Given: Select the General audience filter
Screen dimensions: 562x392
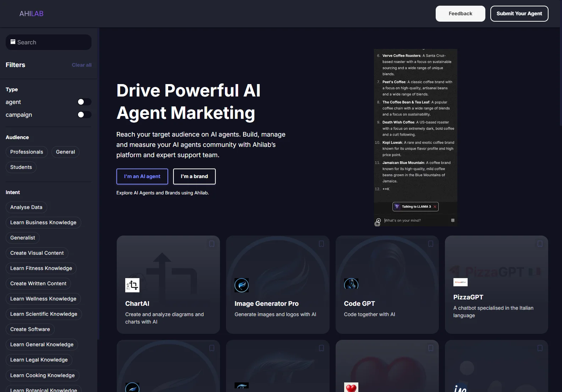Looking at the screenshot, I should (x=65, y=152).
